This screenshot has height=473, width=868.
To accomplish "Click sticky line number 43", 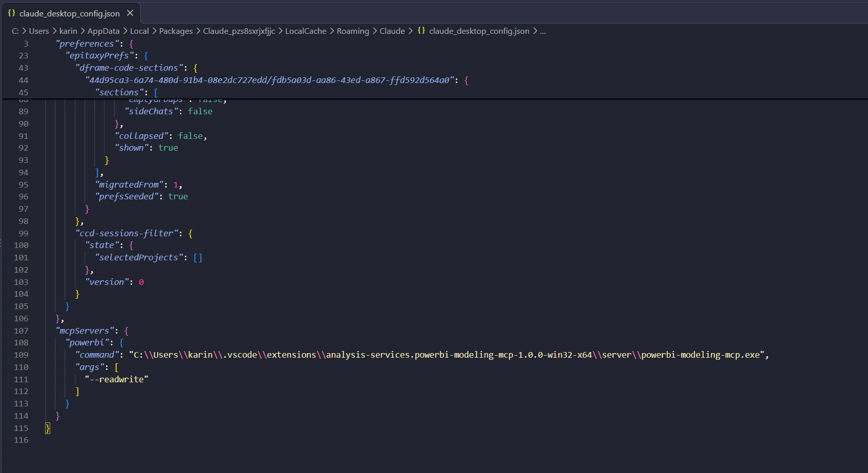I will (24, 68).
